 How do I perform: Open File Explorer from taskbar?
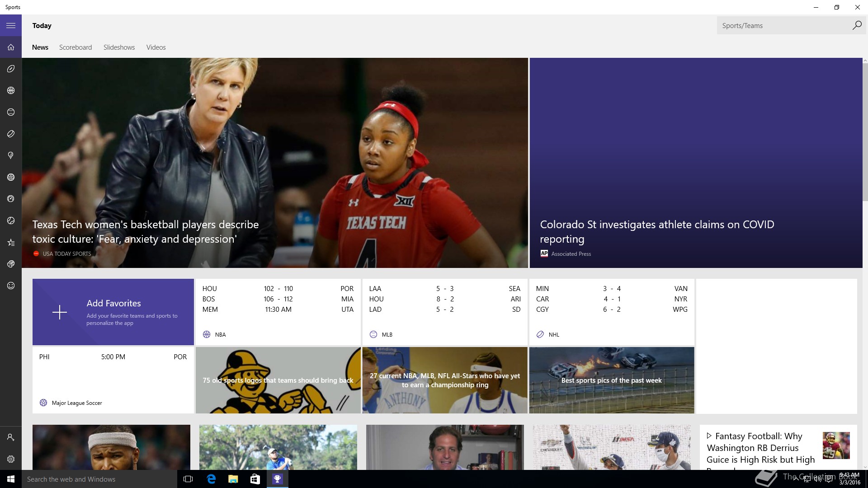tap(233, 479)
